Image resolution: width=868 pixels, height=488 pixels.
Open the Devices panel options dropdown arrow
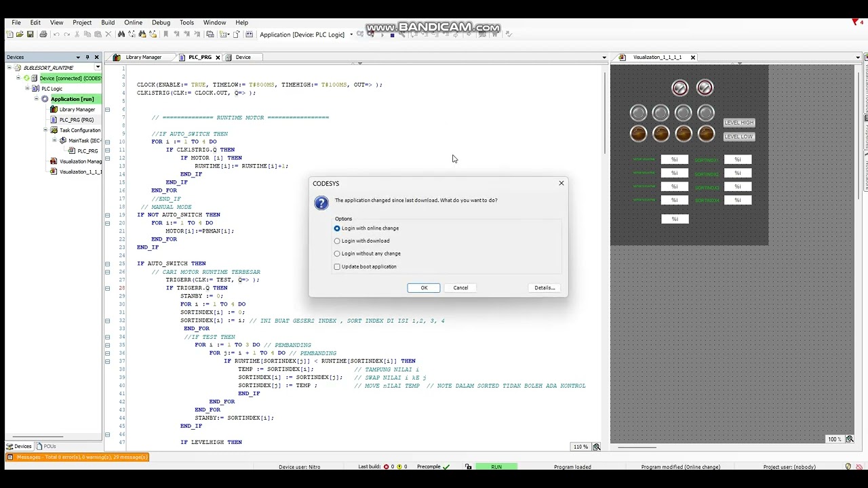(x=78, y=57)
